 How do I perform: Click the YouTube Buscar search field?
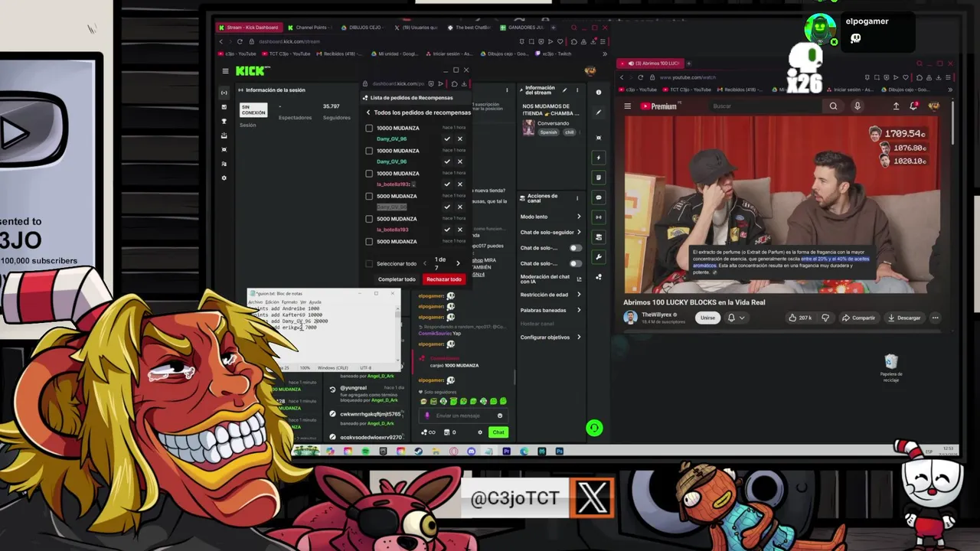click(766, 106)
